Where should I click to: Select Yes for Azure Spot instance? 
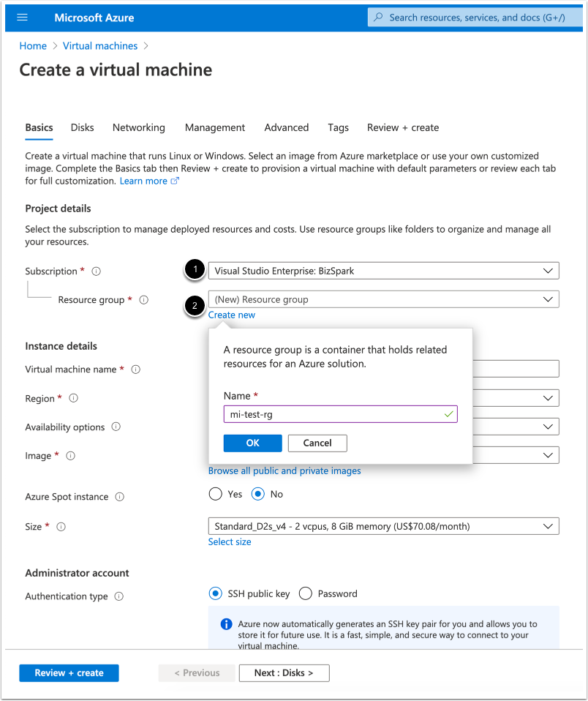215,494
